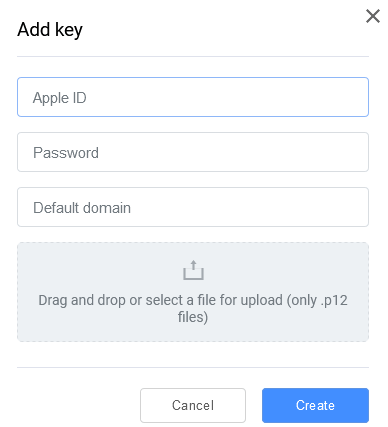Click the upload arrow tray icon
The width and height of the screenshot is (388, 427).
193,270
